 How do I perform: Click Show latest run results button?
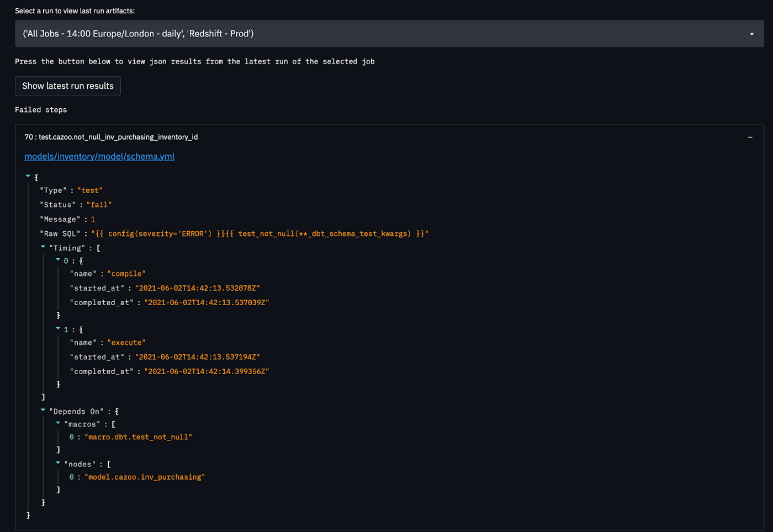[x=68, y=86]
